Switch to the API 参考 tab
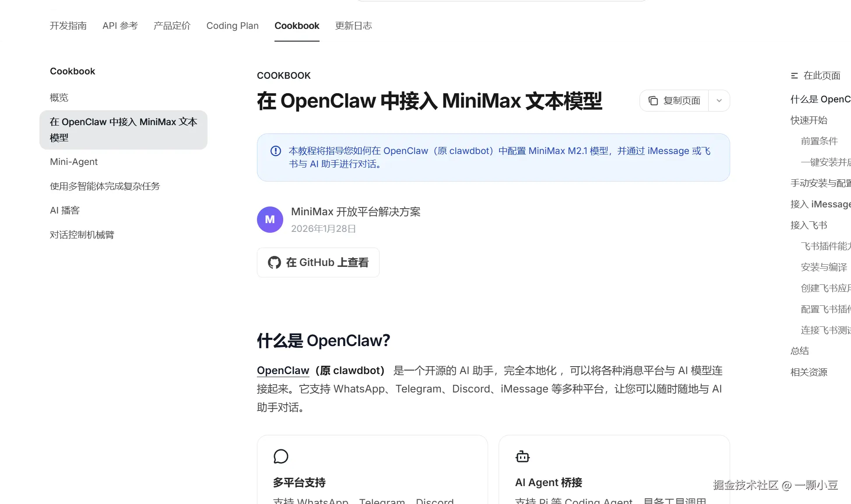851x504 pixels. click(x=120, y=26)
